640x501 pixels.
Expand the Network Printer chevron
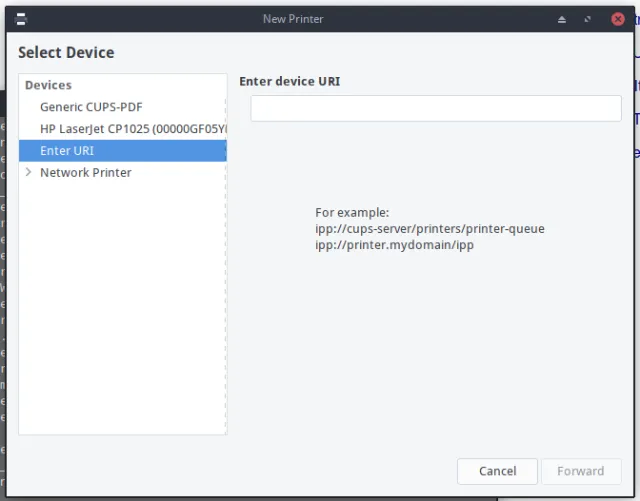pos(28,172)
